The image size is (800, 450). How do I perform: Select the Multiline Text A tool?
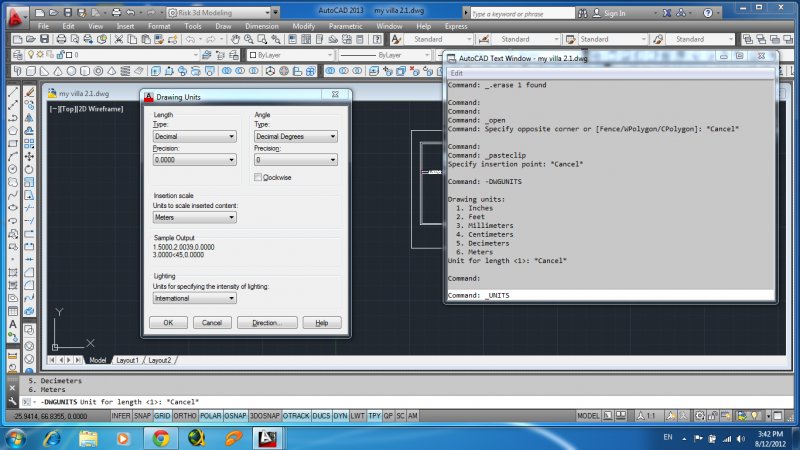13,324
